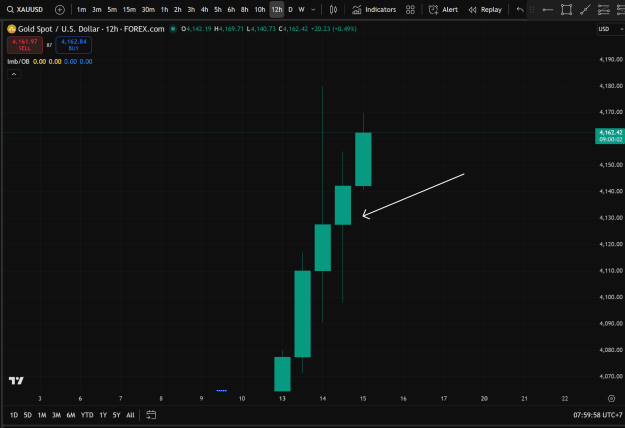Open the candlestick chart type menu
625x428 pixels.
point(333,10)
